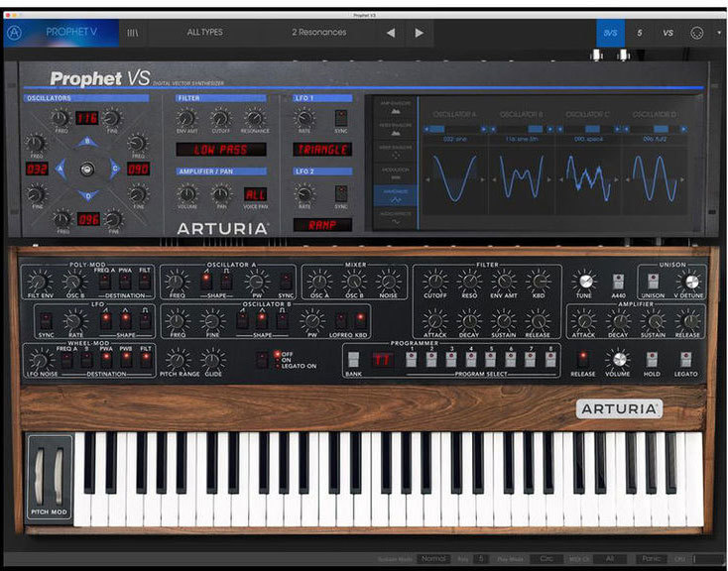Viewport: 728px width, 571px height.
Task: Toggle the Unison switch
Action: pyautogui.click(x=653, y=282)
